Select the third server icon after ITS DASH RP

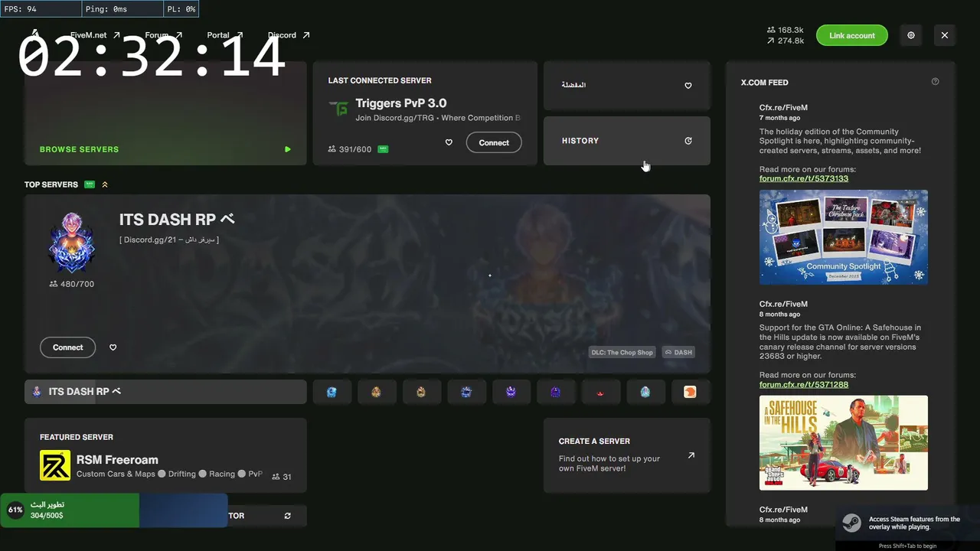(421, 392)
